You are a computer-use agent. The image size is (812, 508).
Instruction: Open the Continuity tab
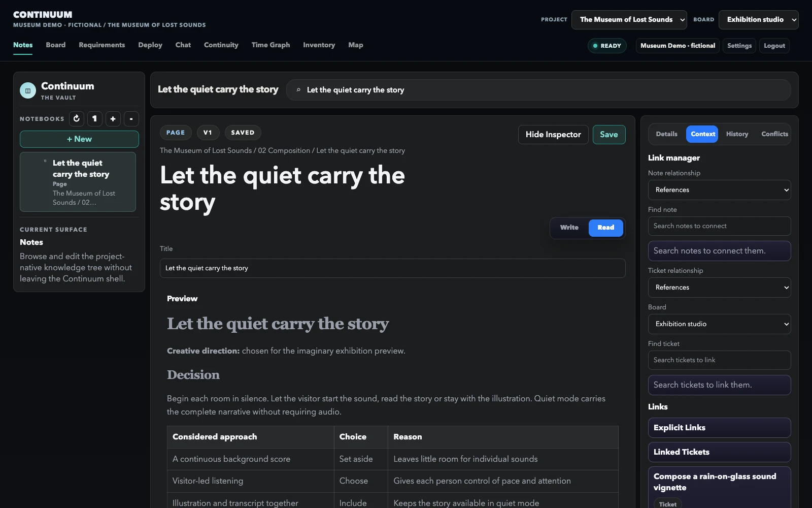point(221,45)
